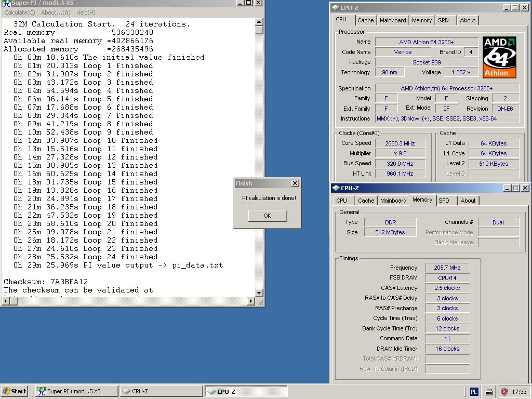Screen dimensions: 532x399
Task: Click the Code Name value Venice
Action: click(x=403, y=52)
